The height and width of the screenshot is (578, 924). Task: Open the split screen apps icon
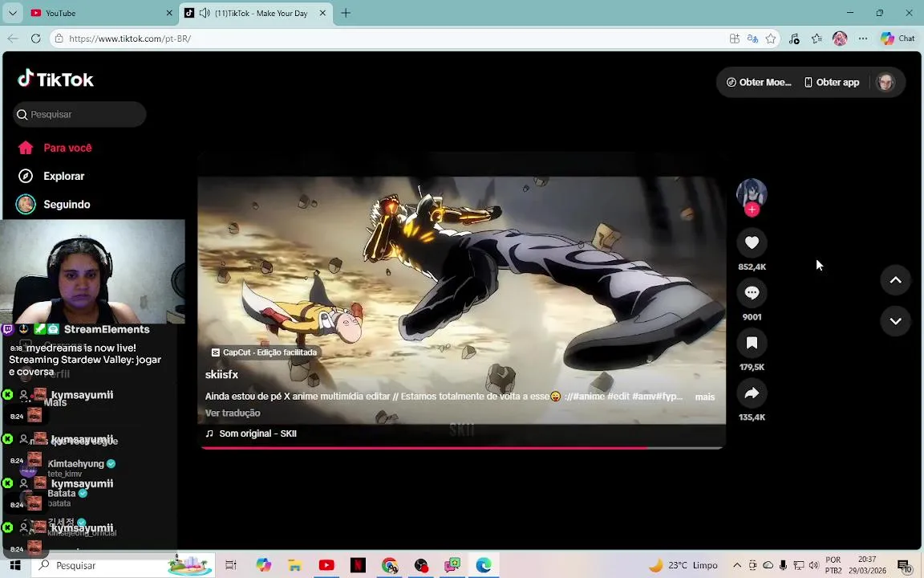(734, 39)
